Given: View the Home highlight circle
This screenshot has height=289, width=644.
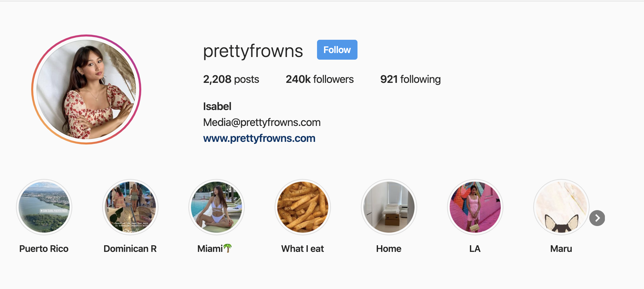Looking at the screenshot, I should tap(389, 207).
